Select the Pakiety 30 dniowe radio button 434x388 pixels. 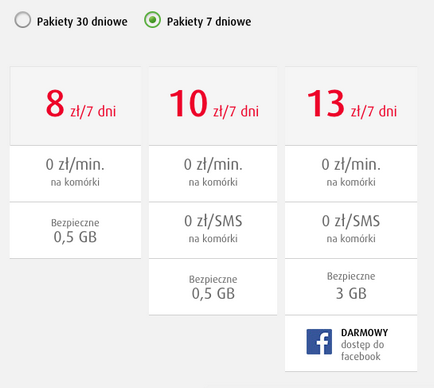click(x=23, y=20)
